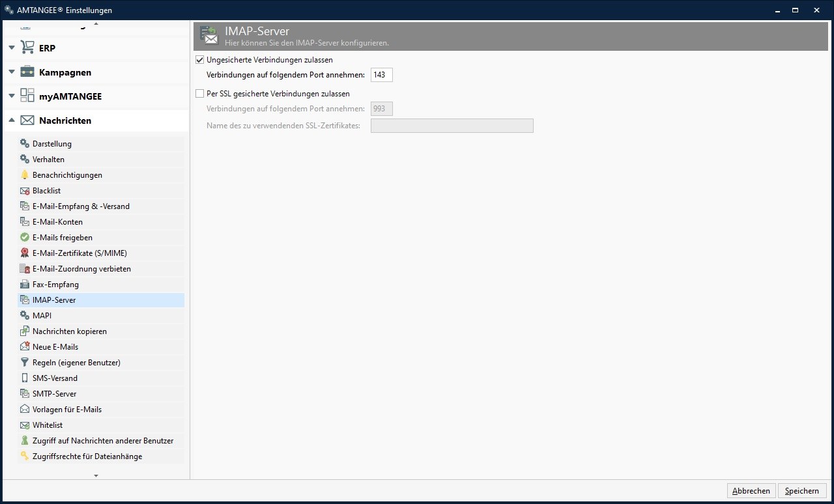834x504 pixels.
Task: Click the SSL-Zertifikat name field
Action: [x=452, y=126]
